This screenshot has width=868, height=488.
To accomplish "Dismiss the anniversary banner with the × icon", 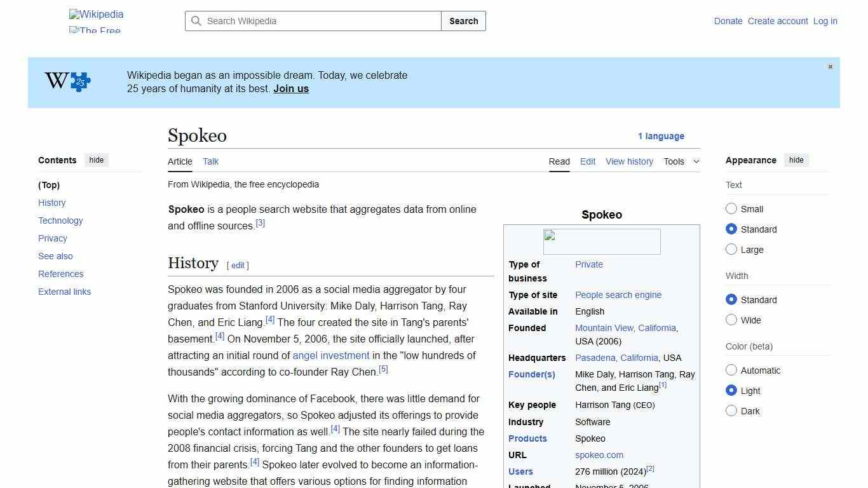I will point(830,66).
